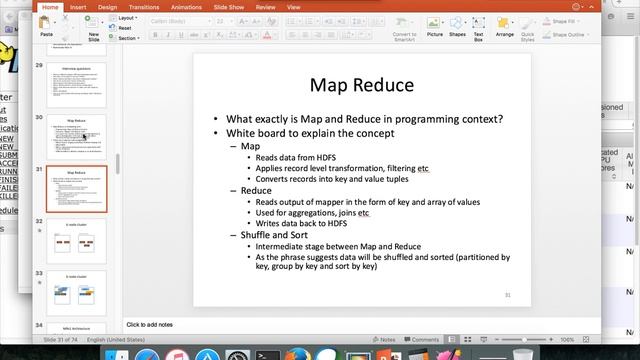Viewport: 640px width, 360px height.
Task: Click the Shape Fill button
Action: pos(559,22)
